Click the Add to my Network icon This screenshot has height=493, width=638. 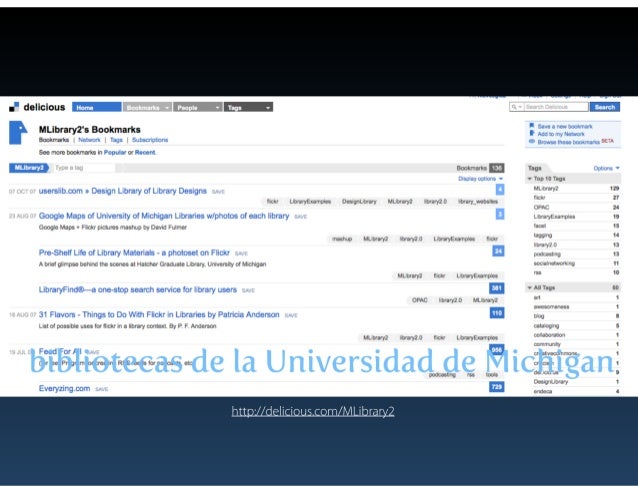tap(531, 133)
